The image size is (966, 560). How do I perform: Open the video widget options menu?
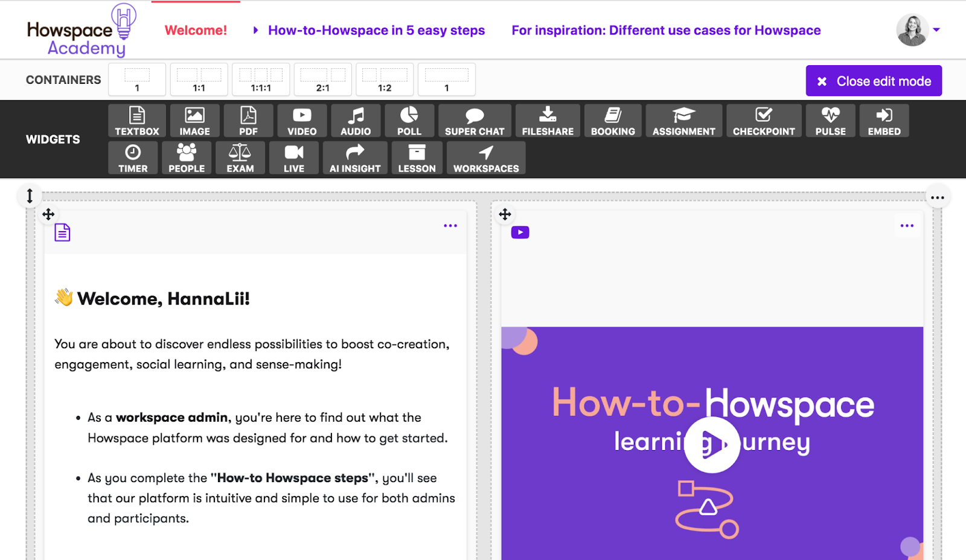[x=907, y=226]
